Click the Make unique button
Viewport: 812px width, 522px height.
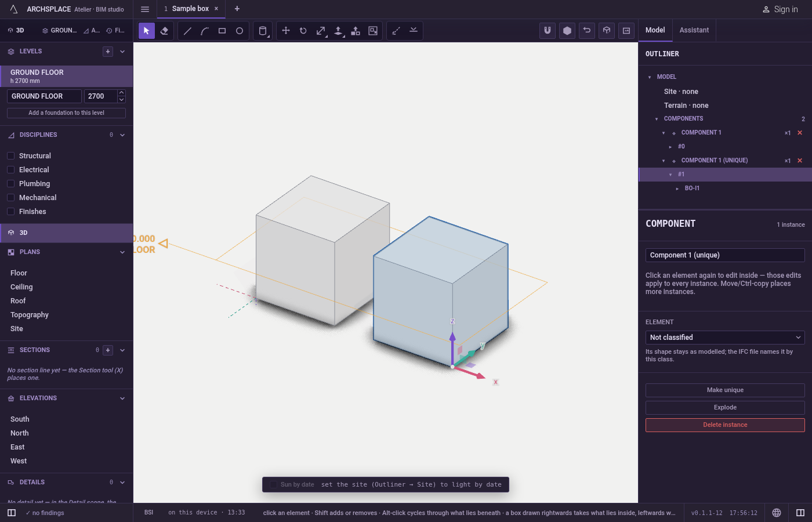725,390
